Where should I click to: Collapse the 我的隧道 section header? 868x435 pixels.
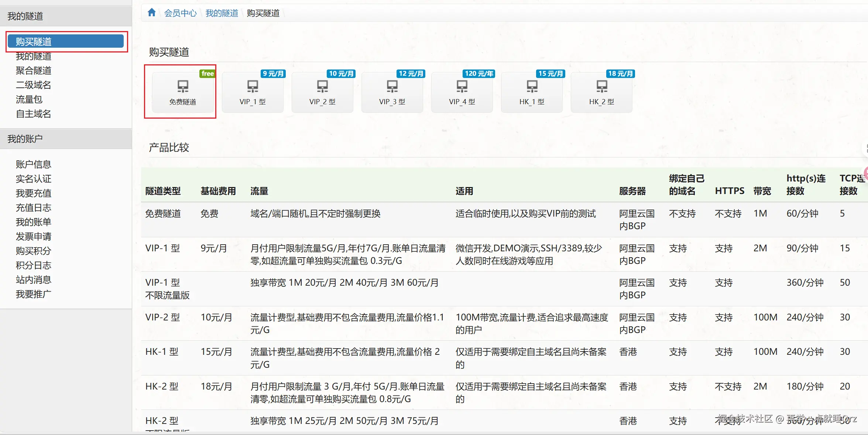[x=66, y=16]
